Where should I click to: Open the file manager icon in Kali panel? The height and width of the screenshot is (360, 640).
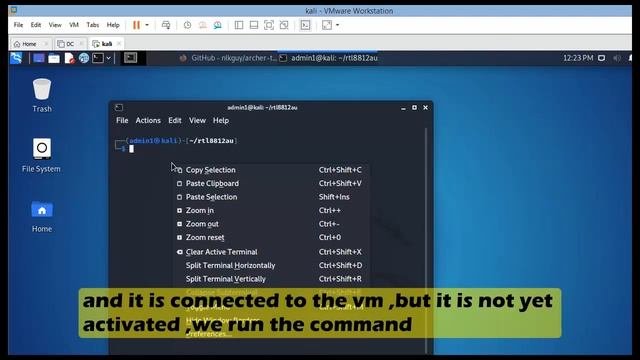pos(54,58)
